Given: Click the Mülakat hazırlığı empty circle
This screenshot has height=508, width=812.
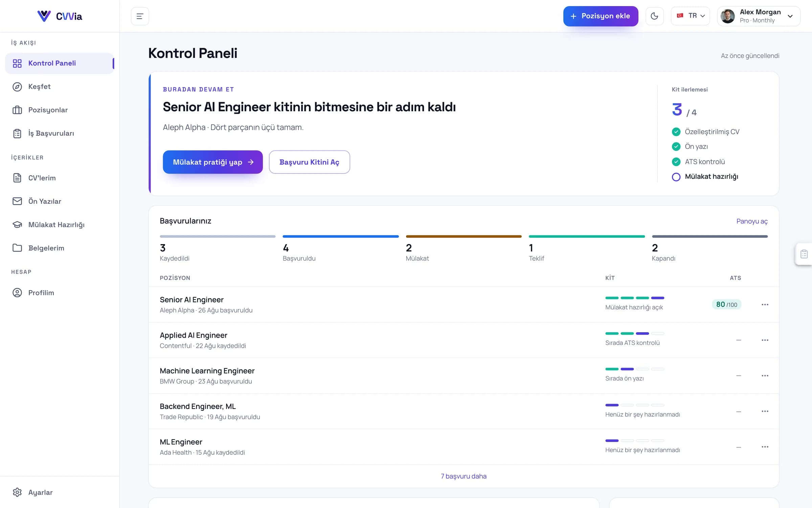Looking at the screenshot, I should pos(676,177).
